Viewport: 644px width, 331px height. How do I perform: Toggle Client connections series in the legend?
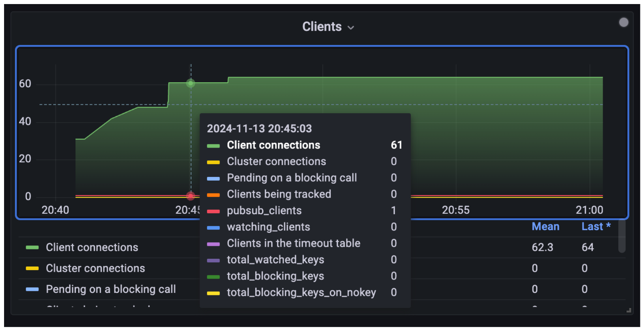point(92,247)
